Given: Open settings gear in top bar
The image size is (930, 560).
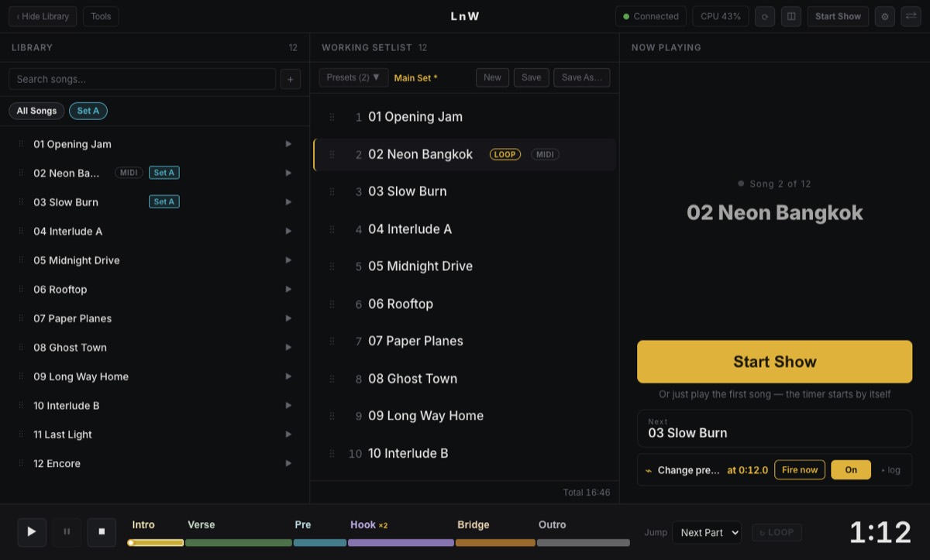Looking at the screenshot, I should point(885,16).
